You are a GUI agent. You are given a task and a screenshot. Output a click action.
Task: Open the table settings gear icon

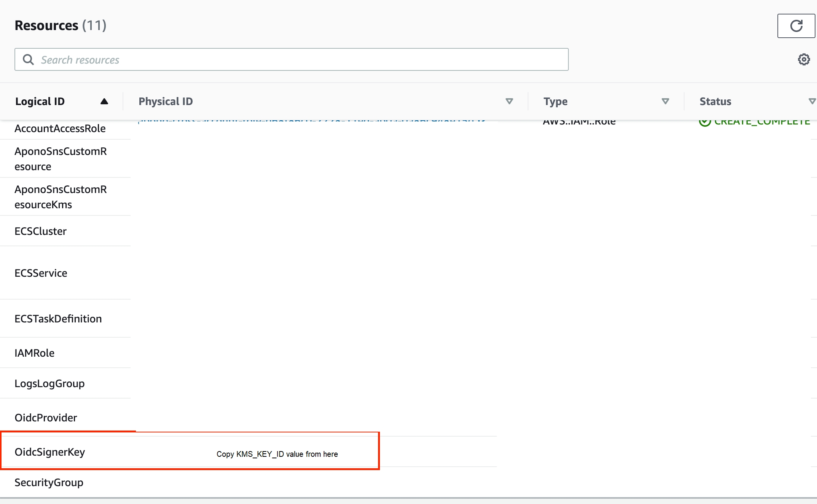(804, 59)
